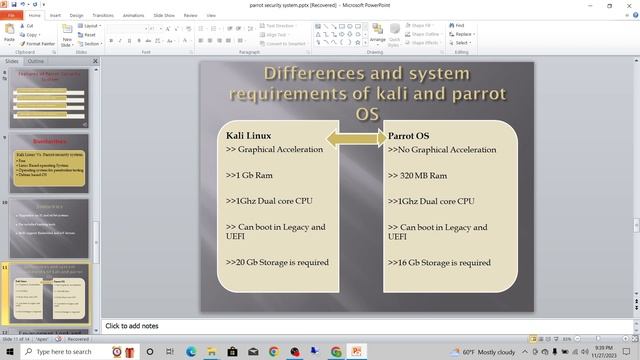Open the Shape Outline dropdown
The image size is (640, 360).
point(423,34)
